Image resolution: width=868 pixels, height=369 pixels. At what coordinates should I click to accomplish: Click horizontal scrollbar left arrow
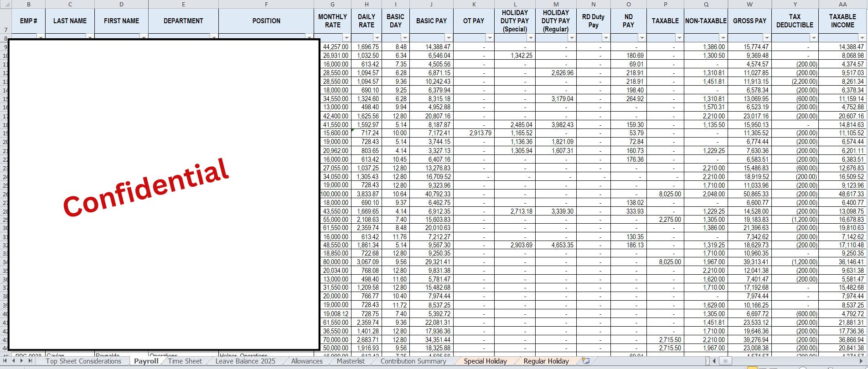(714, 361)
